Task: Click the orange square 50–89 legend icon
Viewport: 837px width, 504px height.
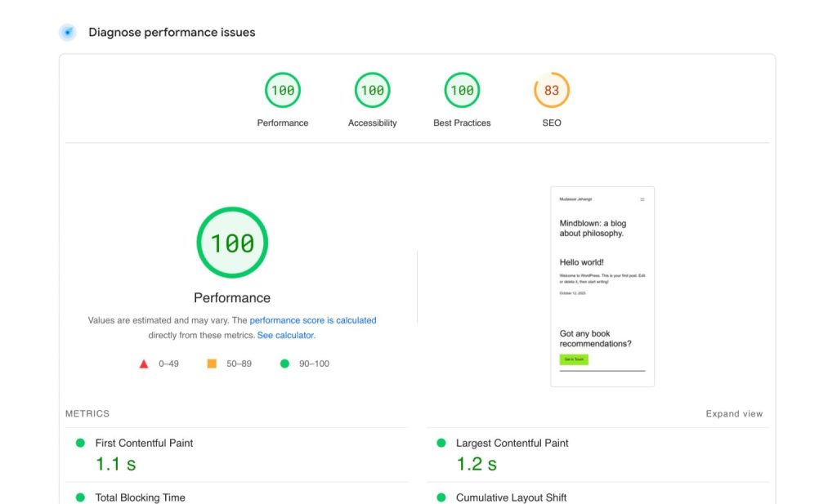Action: 212,364
